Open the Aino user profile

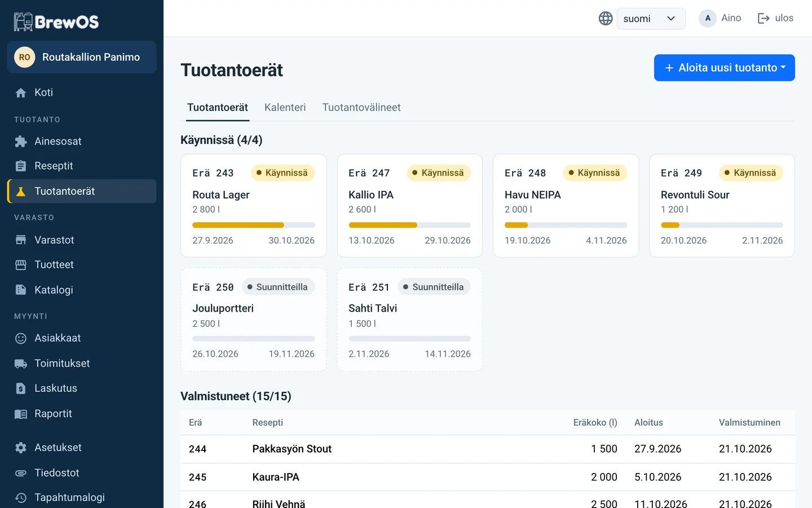(x=720, y=18)
